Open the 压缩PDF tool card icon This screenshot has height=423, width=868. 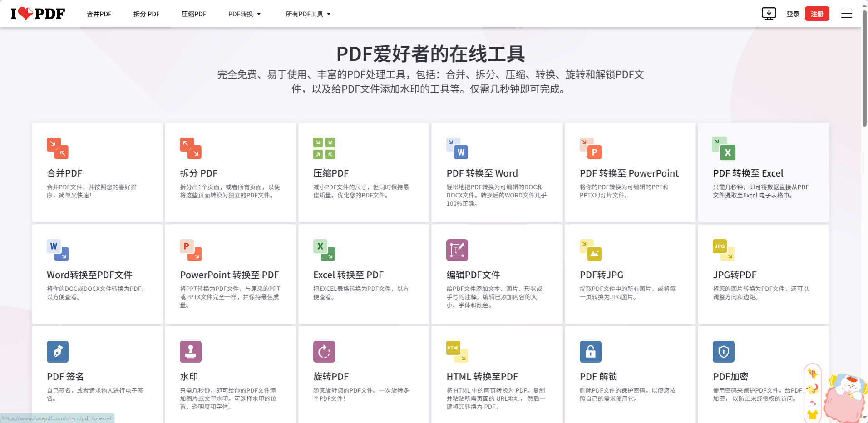[x=324, y=148]
